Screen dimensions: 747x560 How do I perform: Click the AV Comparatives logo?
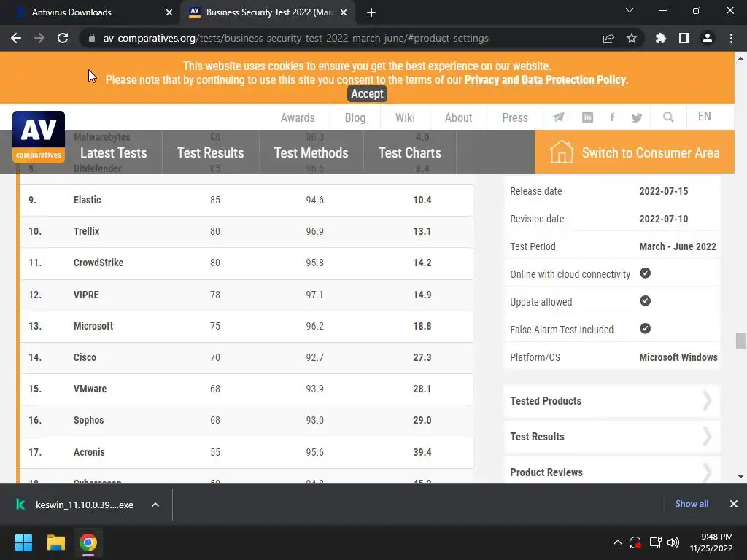pyautogui.click(x=39, y=137)
